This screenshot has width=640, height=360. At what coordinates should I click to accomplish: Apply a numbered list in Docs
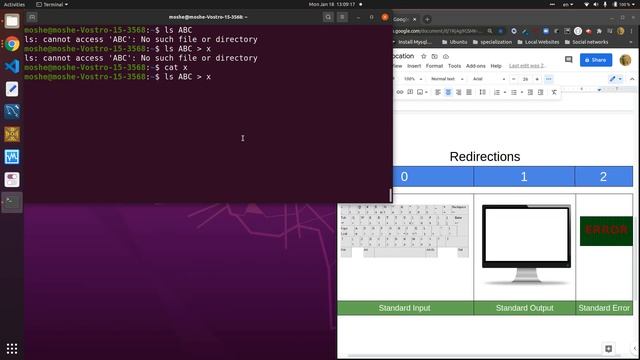point(497,92)
